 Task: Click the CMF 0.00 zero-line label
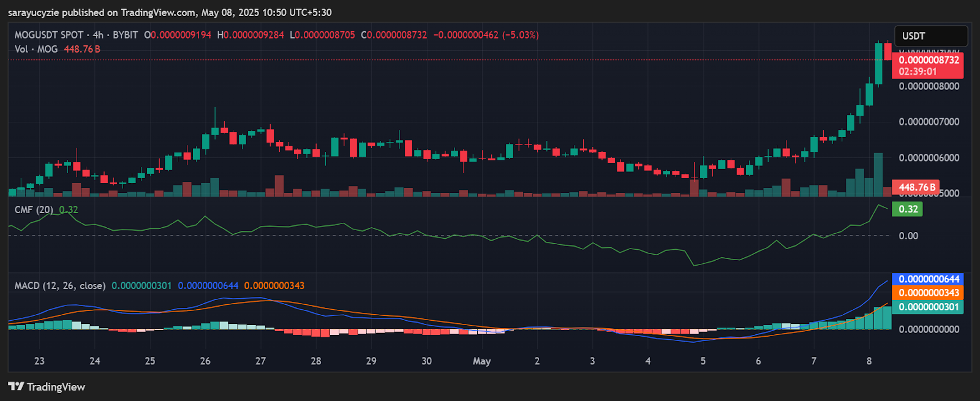908,236
